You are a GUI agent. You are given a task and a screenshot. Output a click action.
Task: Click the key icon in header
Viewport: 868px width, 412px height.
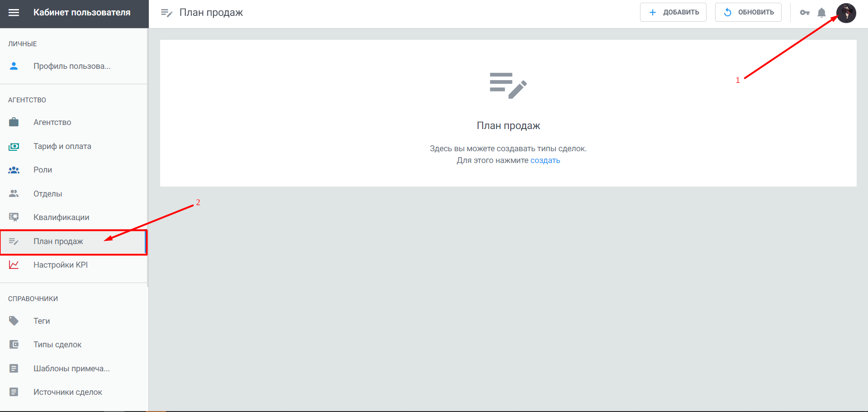coord(805,13)
